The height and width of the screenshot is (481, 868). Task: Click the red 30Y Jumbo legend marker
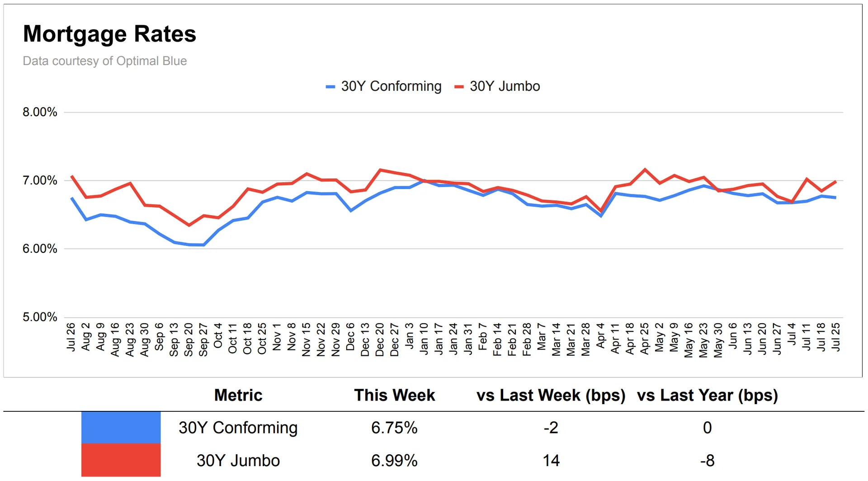pos(459,87)
